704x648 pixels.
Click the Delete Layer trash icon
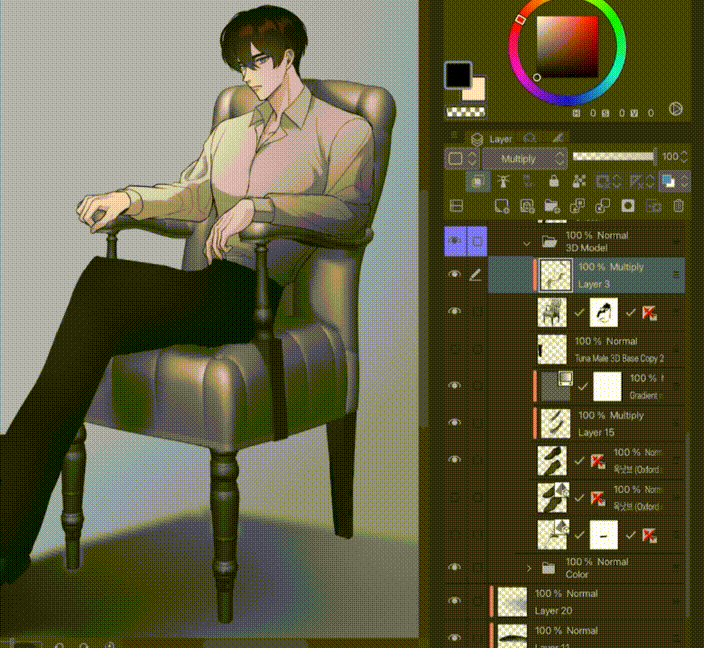[678, 206]
